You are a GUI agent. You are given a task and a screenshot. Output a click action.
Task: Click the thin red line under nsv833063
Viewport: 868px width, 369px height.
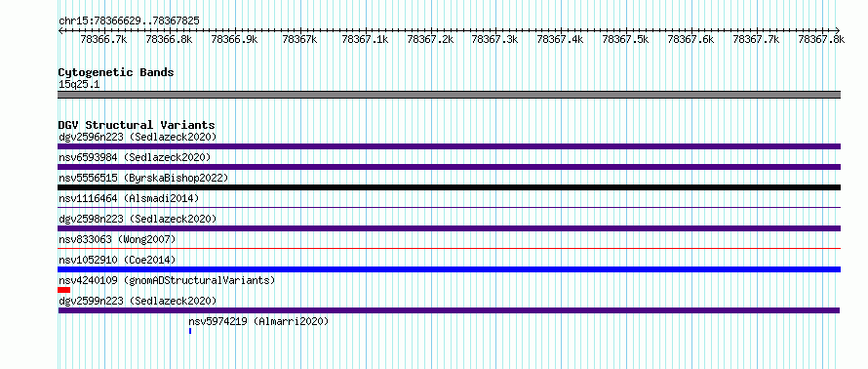click(x=450, y=248)
